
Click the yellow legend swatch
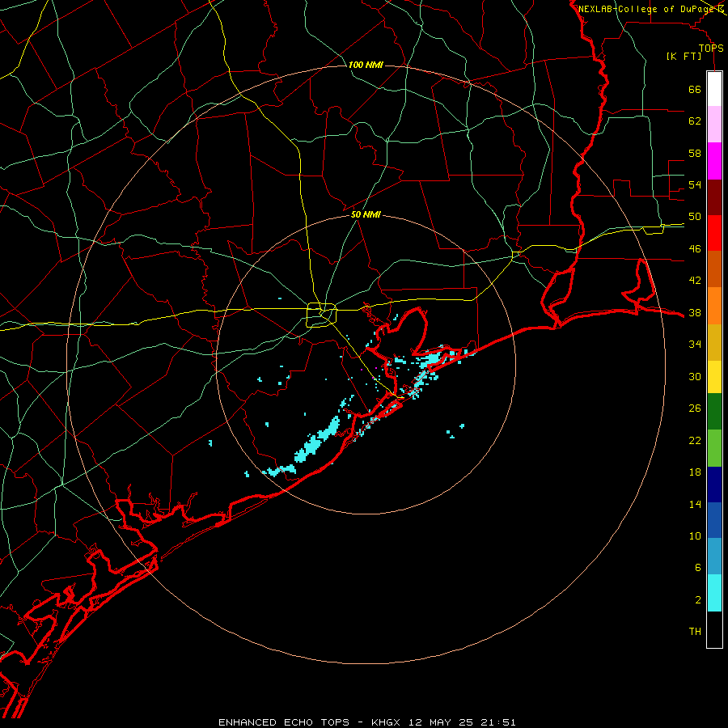(x=714, y=376)
